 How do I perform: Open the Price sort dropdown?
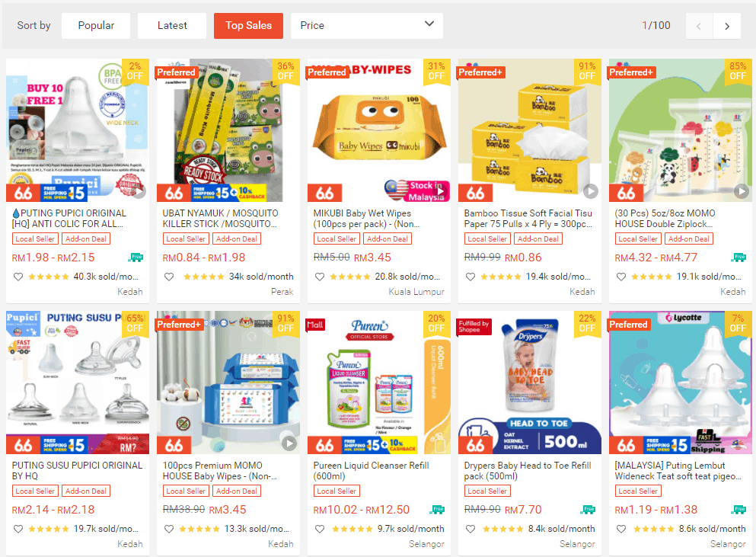coord(367,26)
